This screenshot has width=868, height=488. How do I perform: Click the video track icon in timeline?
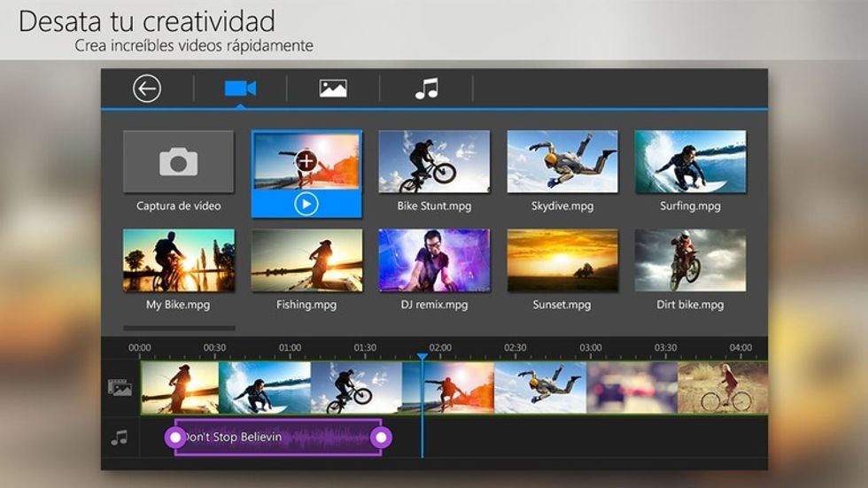[120, 388]
